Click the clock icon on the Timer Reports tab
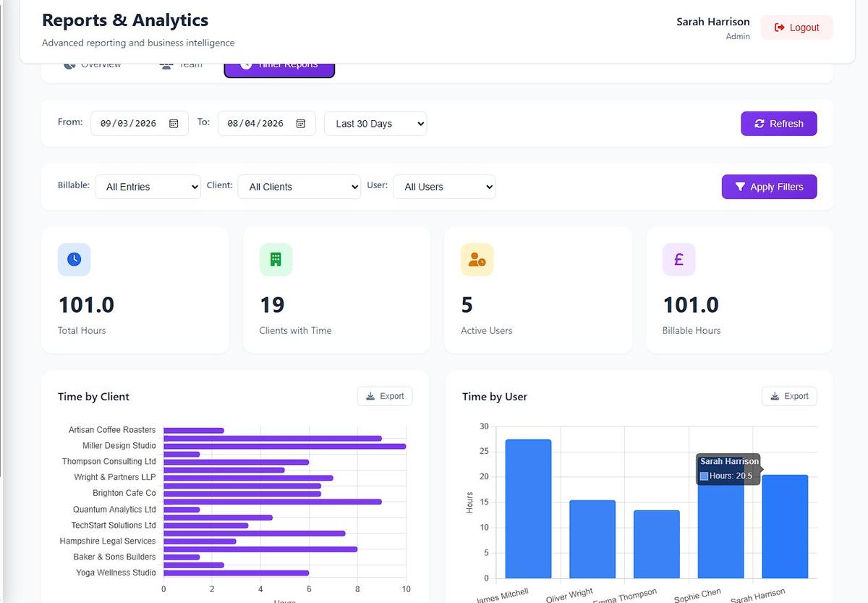Image resolution: width=868 pixels, height=603 pixels. pos(246,64)
